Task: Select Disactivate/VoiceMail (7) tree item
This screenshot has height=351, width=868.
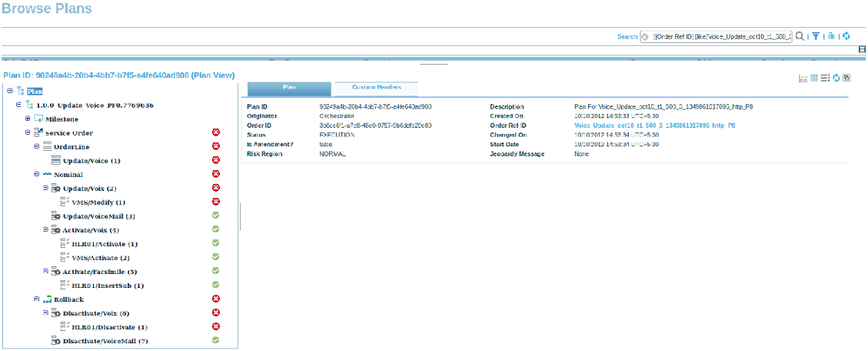Action: pyautogui.click(x=105, y=341)
